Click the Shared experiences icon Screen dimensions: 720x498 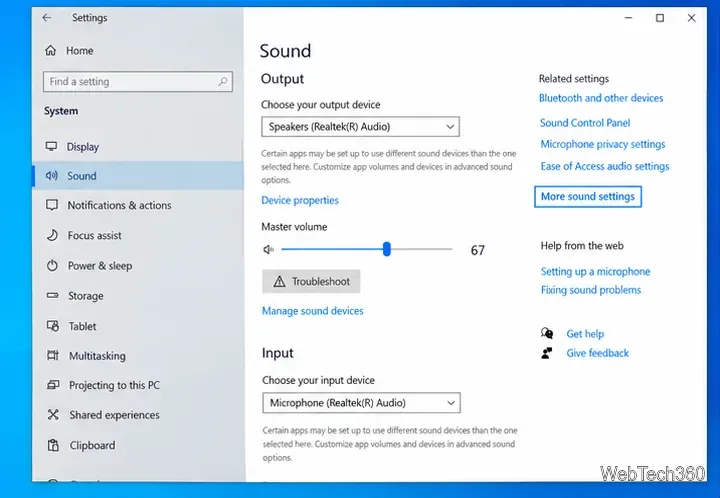pos(53,414)
